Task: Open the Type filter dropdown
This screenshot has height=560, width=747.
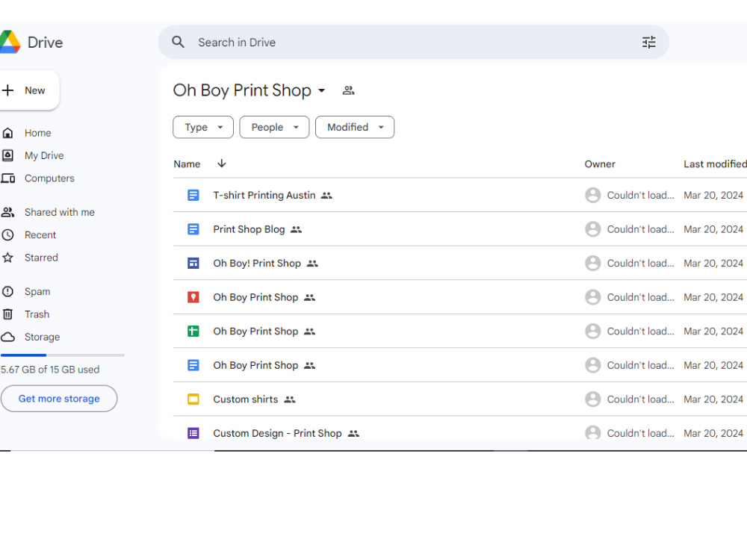Action: pyautogui.click(x=202, y=127)
